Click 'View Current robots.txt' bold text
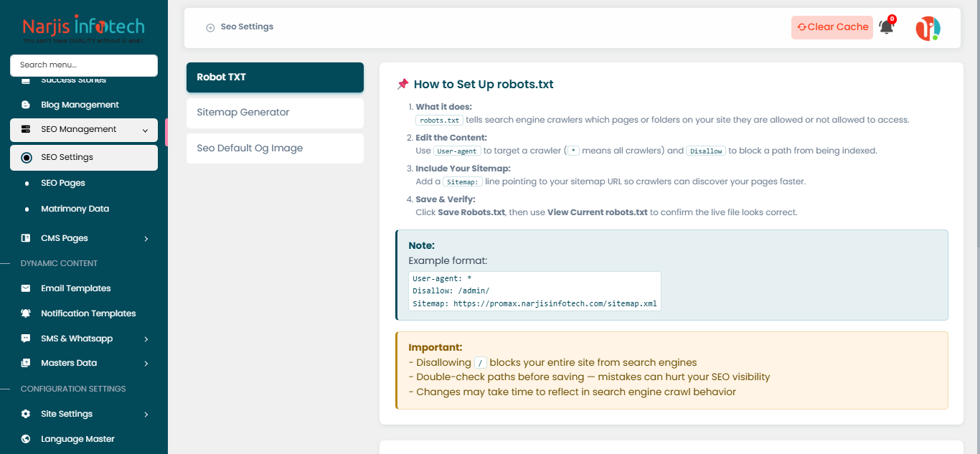This screenshot has height=454, width=980. click(598, 212)
